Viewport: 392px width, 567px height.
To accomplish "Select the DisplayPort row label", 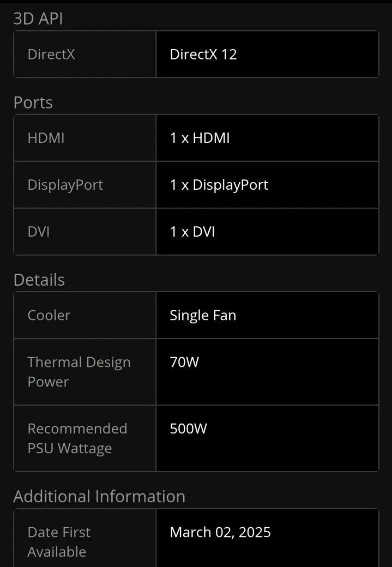I will 65,185.
